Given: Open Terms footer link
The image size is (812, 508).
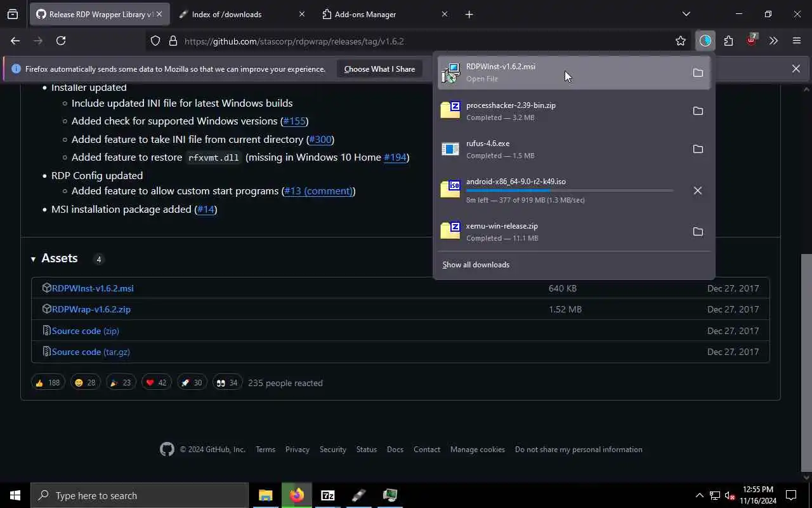Looking at the screenshot, I should (265, 449).
